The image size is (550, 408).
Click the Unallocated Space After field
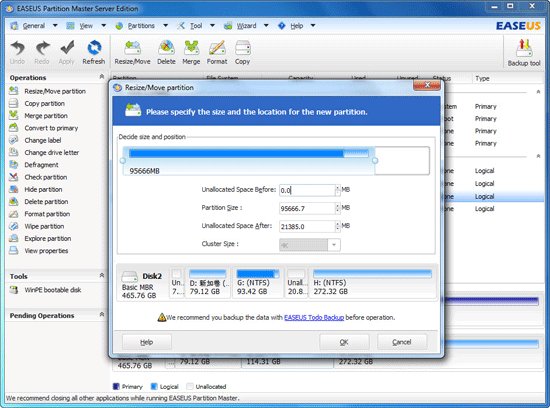(307, 227)
